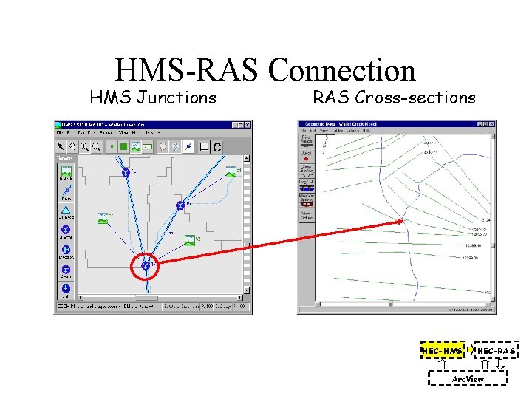The image size is (532, 399).
Task: Activate the zoom out magnifier in HMS
Action: pos(96,147)
